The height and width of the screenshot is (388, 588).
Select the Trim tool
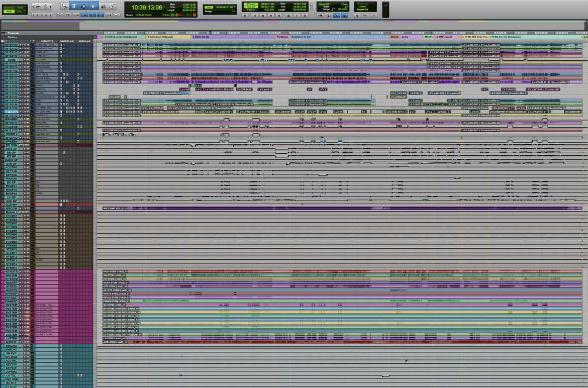tap(73, 6)
